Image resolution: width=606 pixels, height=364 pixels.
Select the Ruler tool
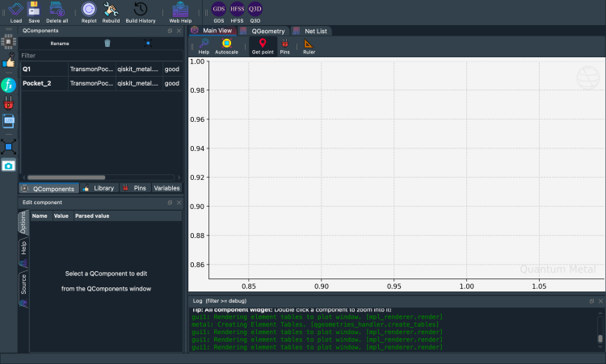pos(309,46)
